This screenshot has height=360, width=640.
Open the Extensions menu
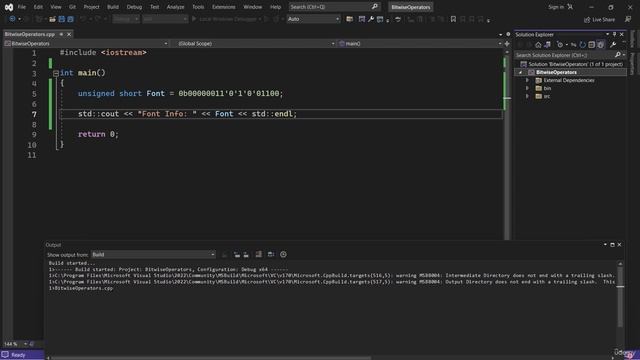pos(224,7)
